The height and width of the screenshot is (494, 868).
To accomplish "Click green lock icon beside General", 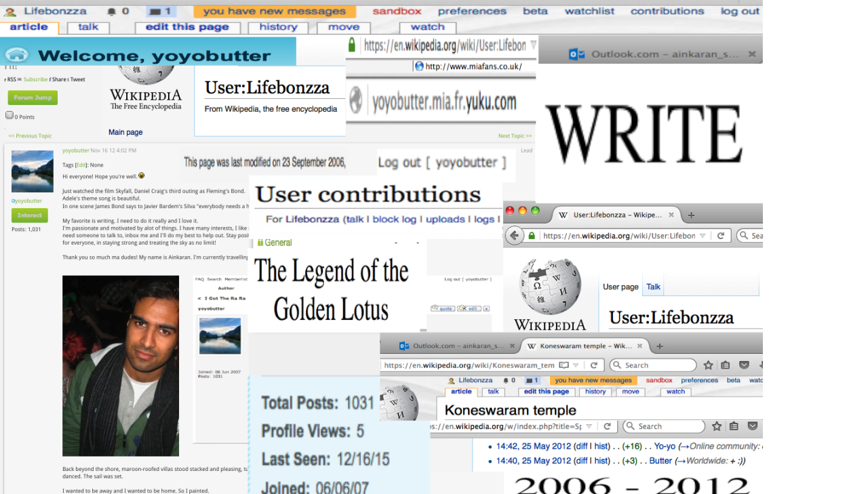I will (260, 243).
